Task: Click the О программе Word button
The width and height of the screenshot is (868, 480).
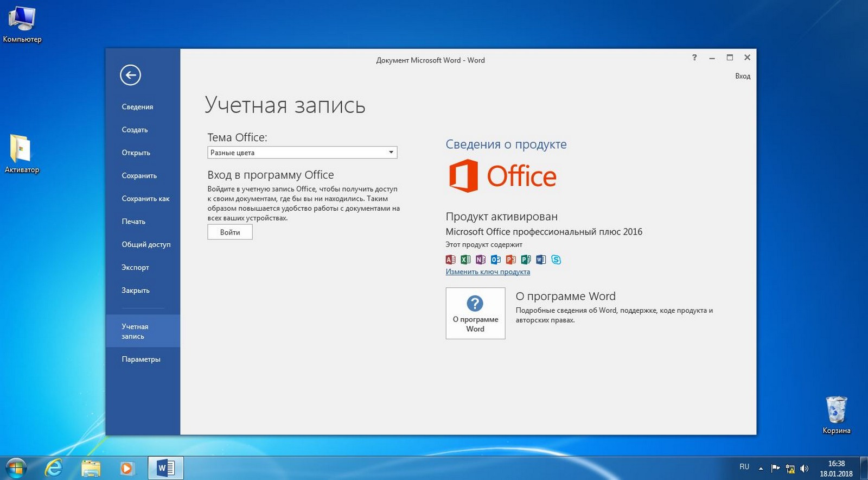Action: tap(475, 313)
